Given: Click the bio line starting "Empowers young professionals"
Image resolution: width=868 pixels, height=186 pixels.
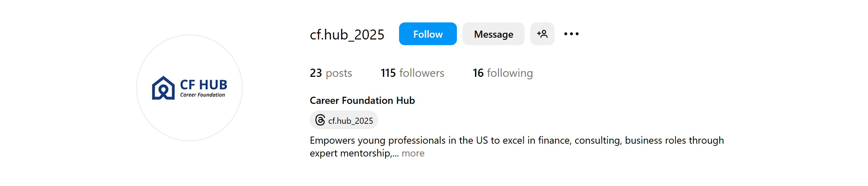Looking at the screenshot, I should click(x=516, y=140).
